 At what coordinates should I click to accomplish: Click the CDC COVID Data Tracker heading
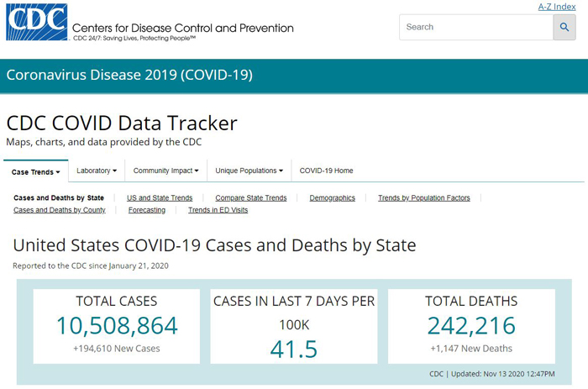click(122, 123)
